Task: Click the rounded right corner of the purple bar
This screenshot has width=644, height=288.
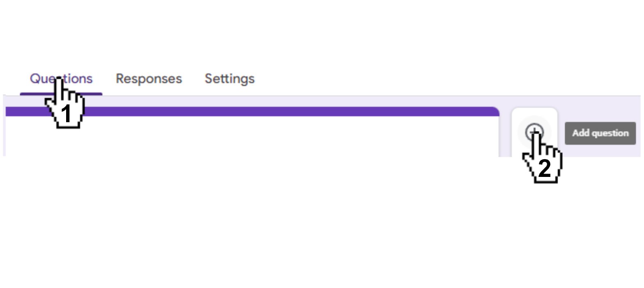Action: click(x=495, y=111)
